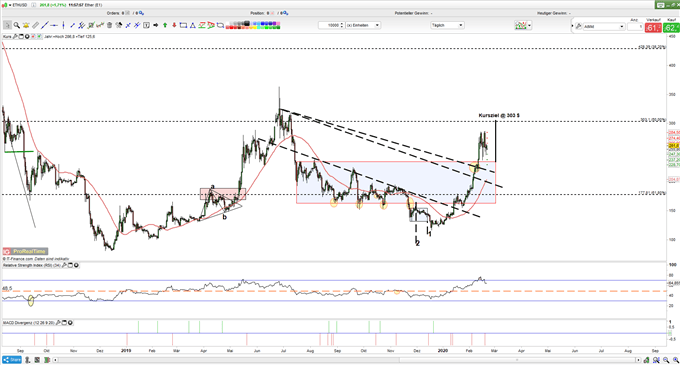Open the orders search magnifier

(x=141, y=13)
